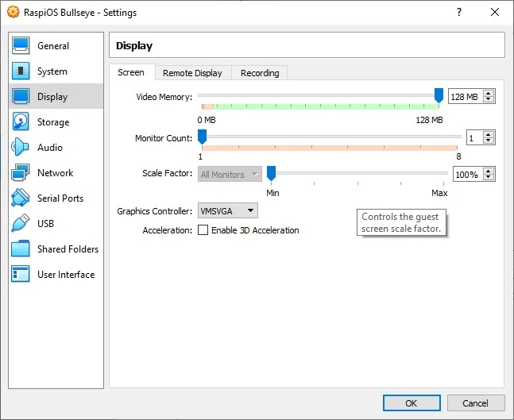Viewport: 514px width, 420px height.
Task: Click the Video Memory slider handle
Action: (x=439, y=95)
